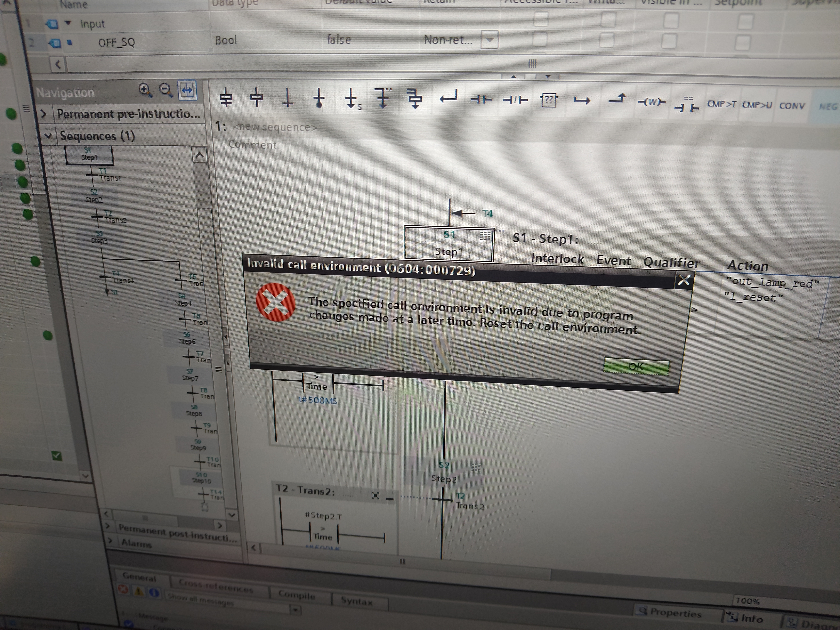Select the S2 Step2 box in editor
Screen dimensions: 840x630
pos(444,472)
